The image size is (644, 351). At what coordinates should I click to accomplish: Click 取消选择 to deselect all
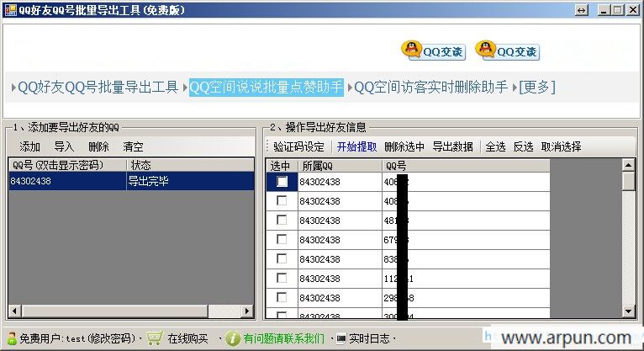pyautogui.click(x=561, y=146)
